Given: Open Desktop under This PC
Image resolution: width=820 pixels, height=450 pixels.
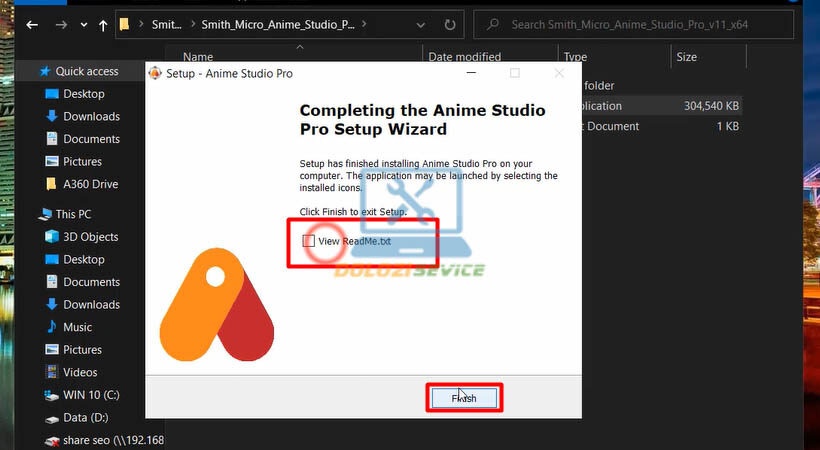Looking at the screenshot, I should (84, 259).
